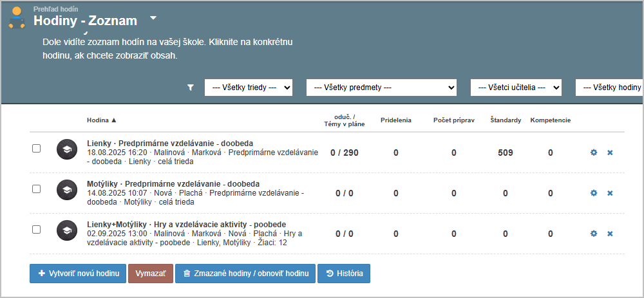The image size is (644, 298).
Task: Delete Lienky+Motýliky lesson using the X icon
Action: point(610,234)
